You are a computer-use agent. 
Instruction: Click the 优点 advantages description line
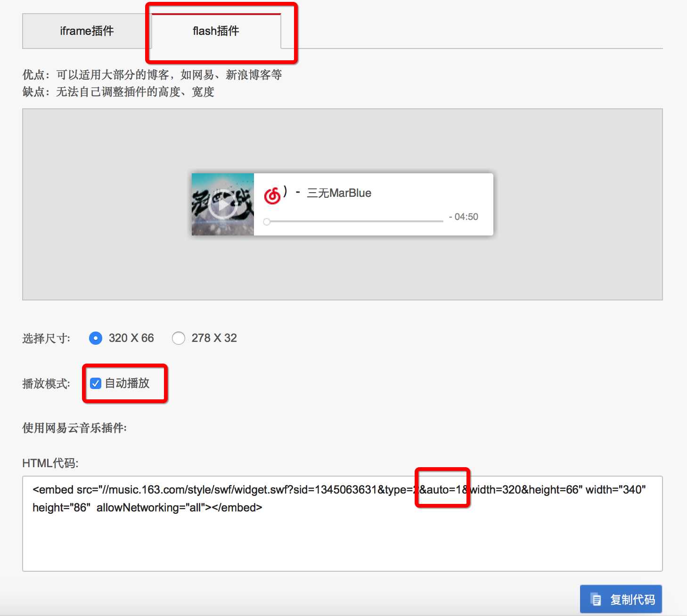(x=152, y=75)
